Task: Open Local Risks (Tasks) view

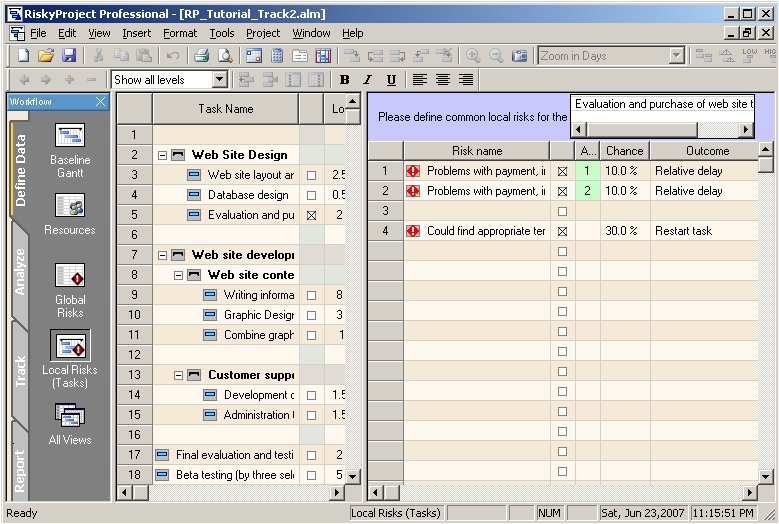Action: 70,360
